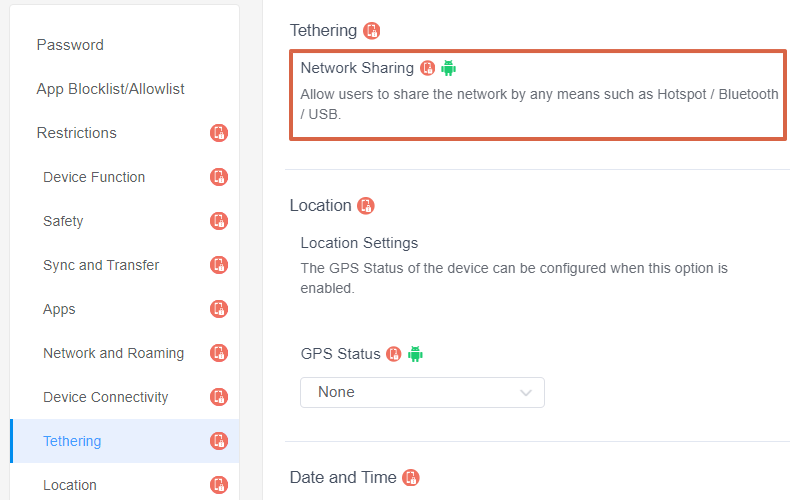The height and width of the screenshot is (500, 790).
Task: Click Android icon next to Network Sharing
Action: coord(448,68)
